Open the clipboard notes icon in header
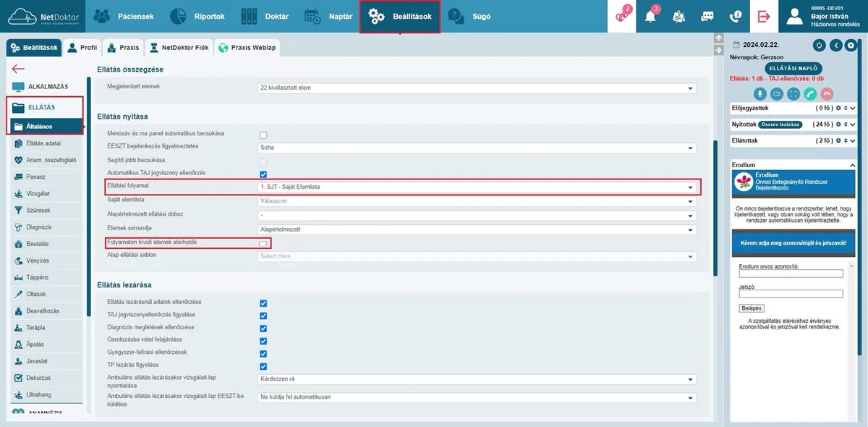The width and height of the screenshot is (868, 427). (678, 16)
